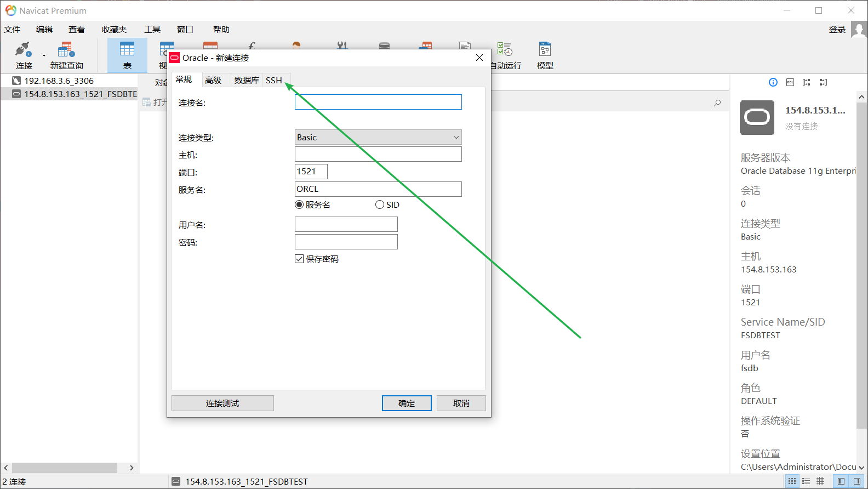868x489 pixels.
Task: Click the navigation tree horizontal scrollbar thumb
Action: [65, 468]
